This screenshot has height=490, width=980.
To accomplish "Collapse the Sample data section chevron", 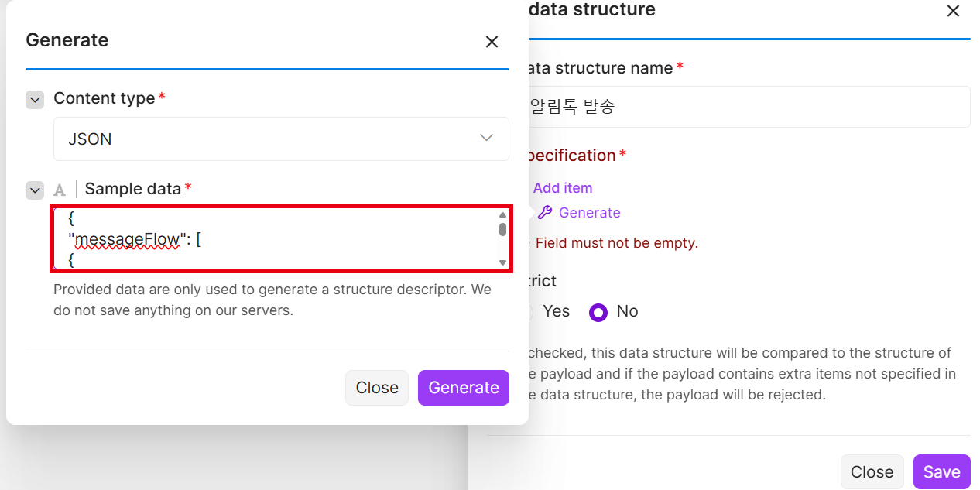I will (35, 190).
